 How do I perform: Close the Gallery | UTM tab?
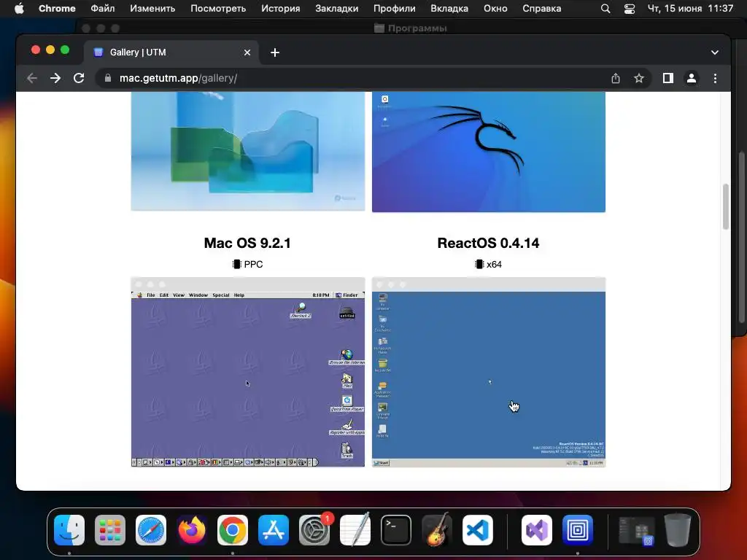pyautogui.click(x=247, y=52)
